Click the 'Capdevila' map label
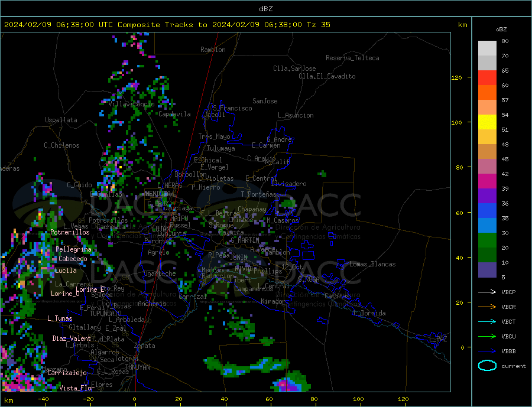Viewport: 532px width, 407px height. [x=174, y=114]
